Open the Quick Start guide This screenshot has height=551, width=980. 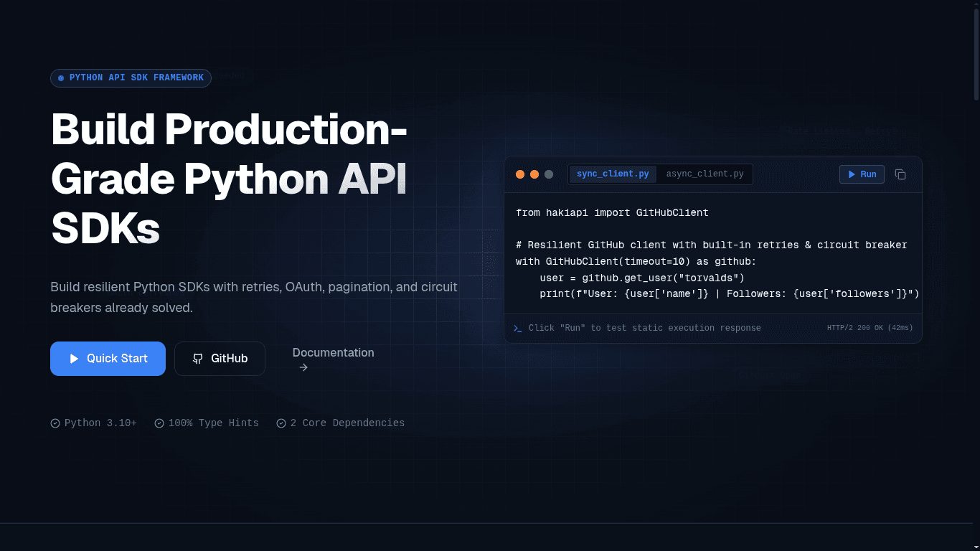coord(108,359)
